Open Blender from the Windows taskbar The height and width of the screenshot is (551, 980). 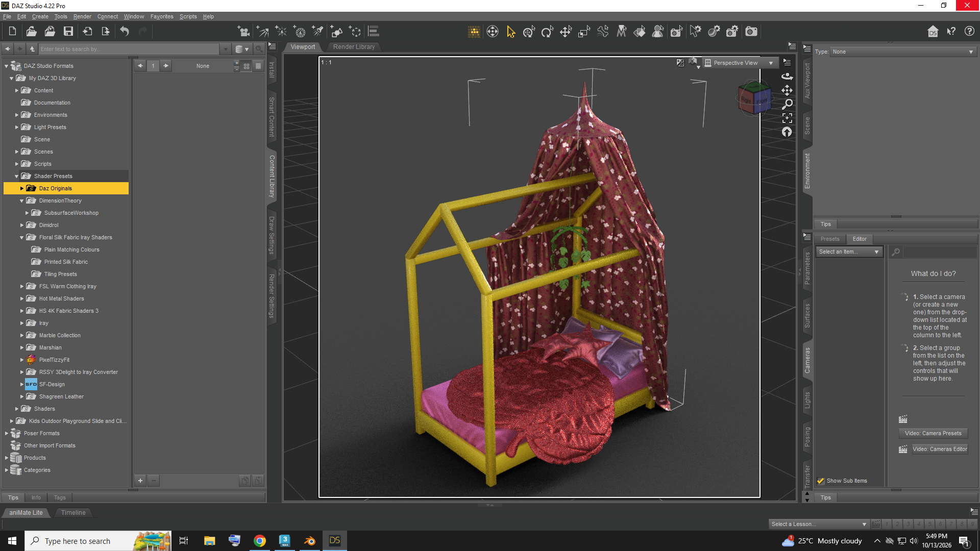point(310,541)
